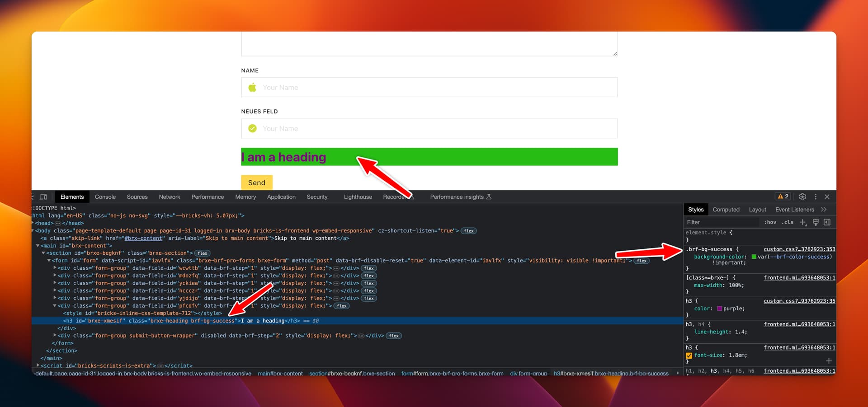Click the element.style rule block
Image resolution: width=868 pixels, height=407 pixels.
click(x=759, y=236)
